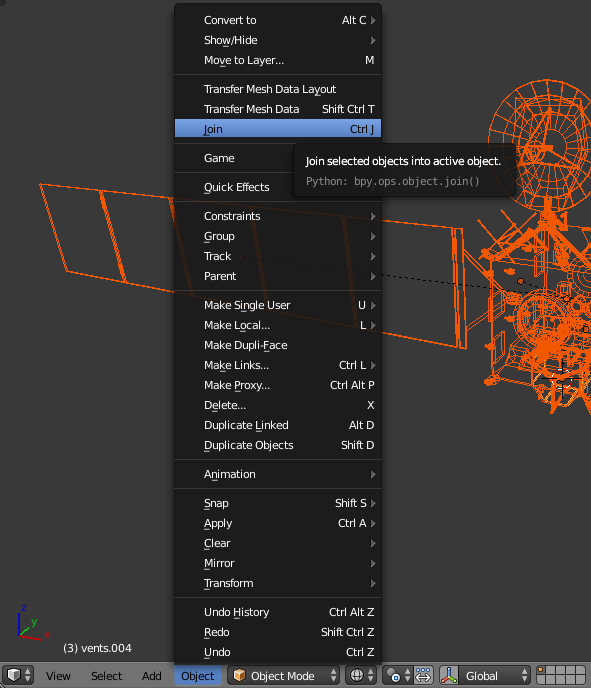Select the first layer button in grid
The image size is (591, 688).
(x=541, y=670)
